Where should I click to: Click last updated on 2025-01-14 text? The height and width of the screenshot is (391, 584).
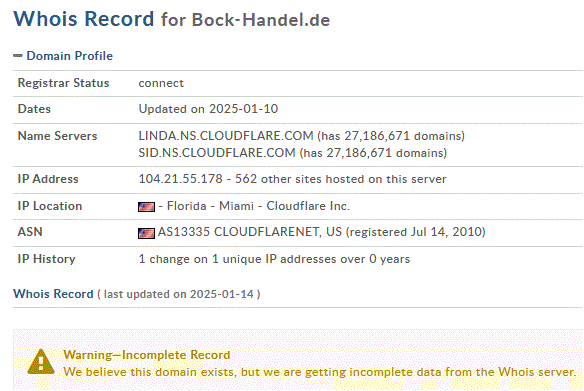(x=179, y=294)
